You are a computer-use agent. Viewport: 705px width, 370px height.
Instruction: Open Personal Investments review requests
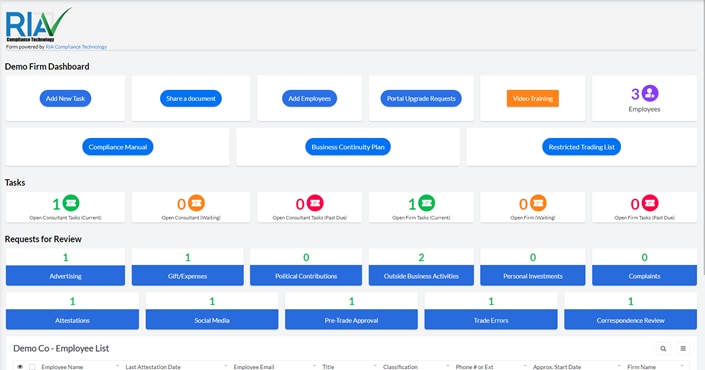[x=533, y=276]
